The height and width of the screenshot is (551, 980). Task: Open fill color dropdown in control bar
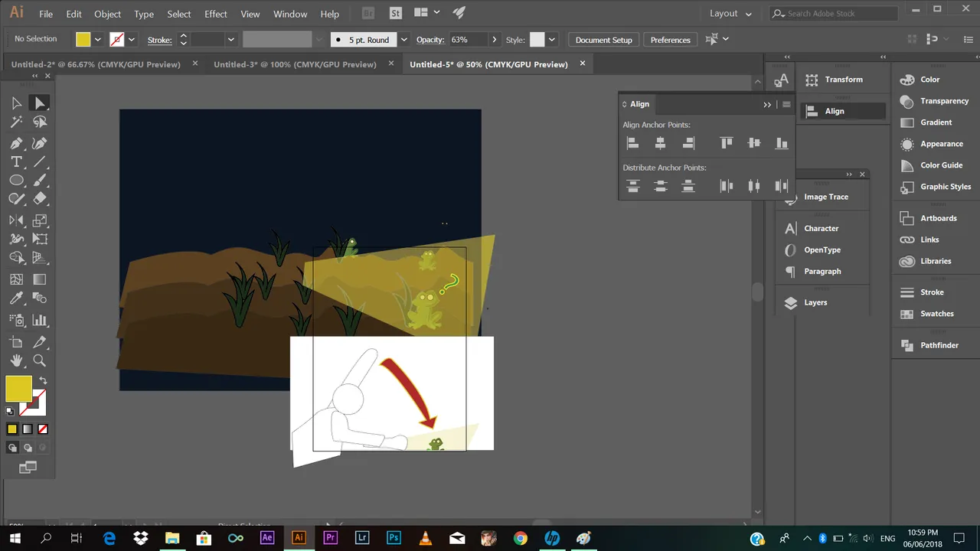[98, 40]
